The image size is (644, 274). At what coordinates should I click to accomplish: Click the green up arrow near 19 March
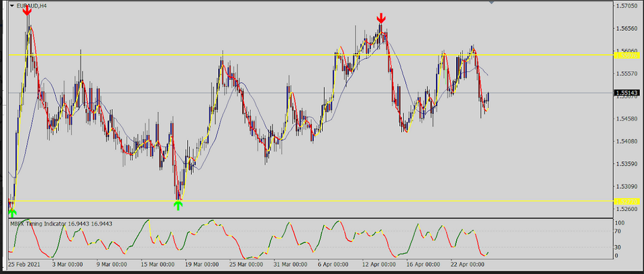point(178,204)
